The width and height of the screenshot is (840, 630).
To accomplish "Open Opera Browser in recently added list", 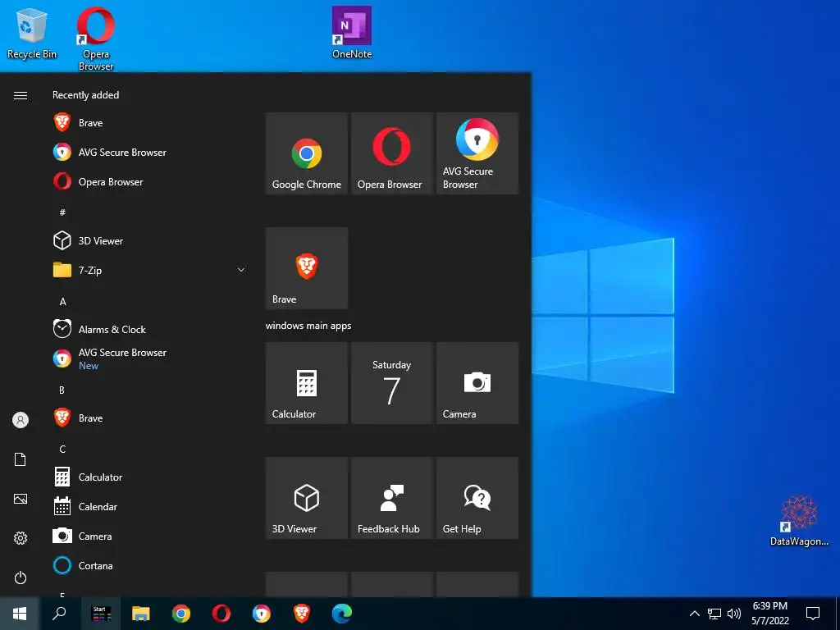I will 150,181.
